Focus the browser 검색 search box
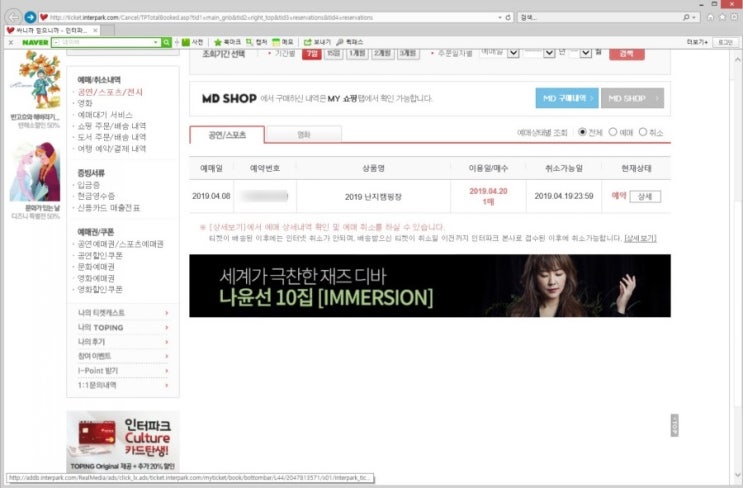Viewport: 743px width, 488px height. pyautogui.click(x=599, y=18)
